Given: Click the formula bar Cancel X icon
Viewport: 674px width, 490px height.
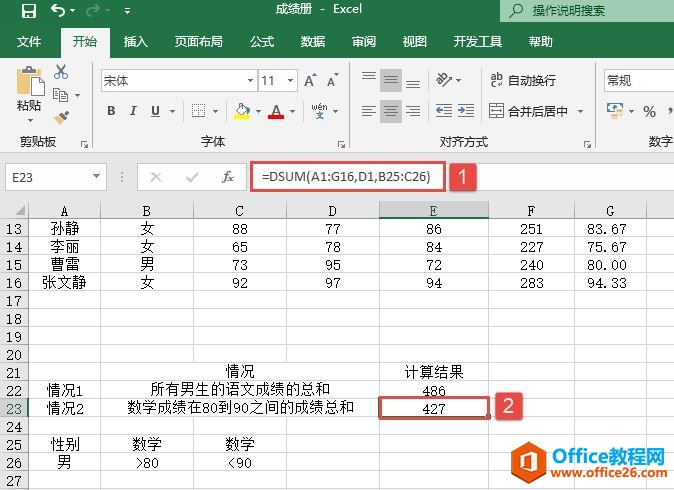Looking at the screenshot, I should pos(156,177).
